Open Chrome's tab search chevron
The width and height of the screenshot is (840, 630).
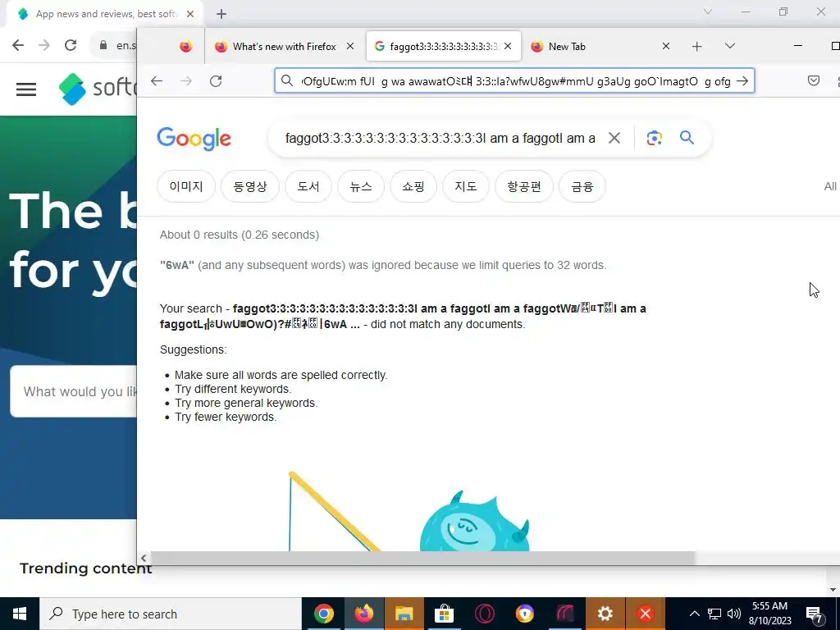tap(708, 11)
